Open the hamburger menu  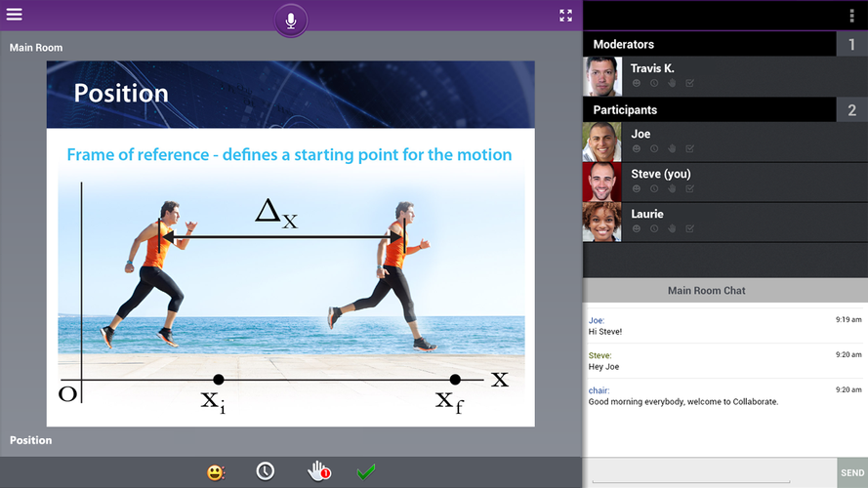click(x=15, y=14)
